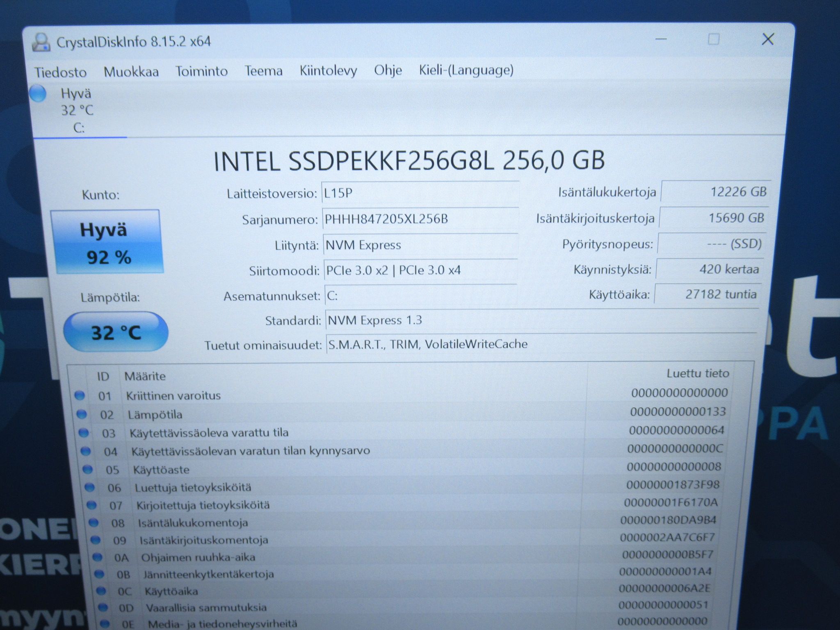Click the status dot beside Ohjaimen ruuhka-aika
Screen dimensions: 840x630
point(97,557)
